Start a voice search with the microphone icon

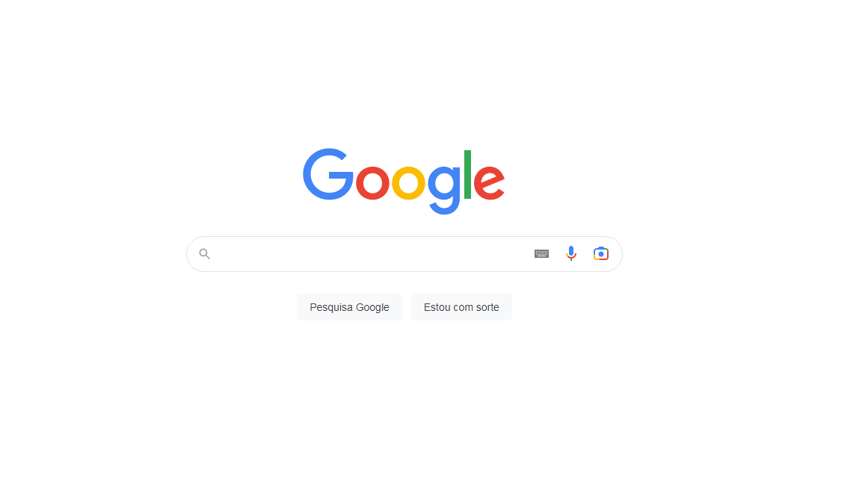pyautogui.click(x=570, y=253)
